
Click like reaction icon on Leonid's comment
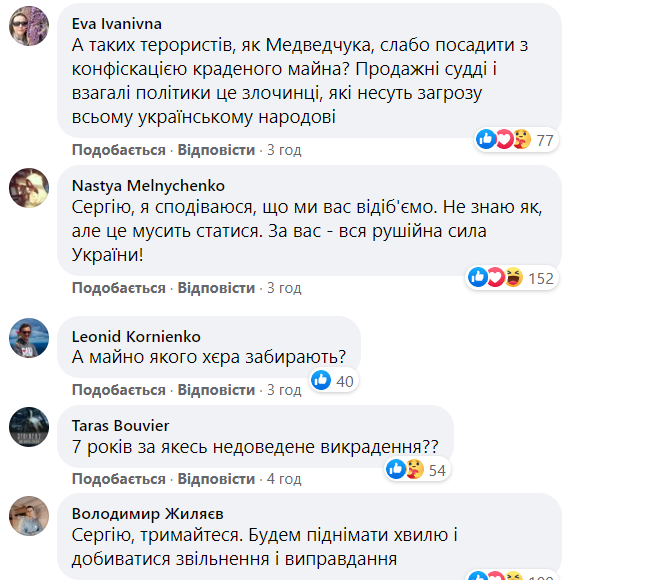pyautogui.click(x=321, y=380)
